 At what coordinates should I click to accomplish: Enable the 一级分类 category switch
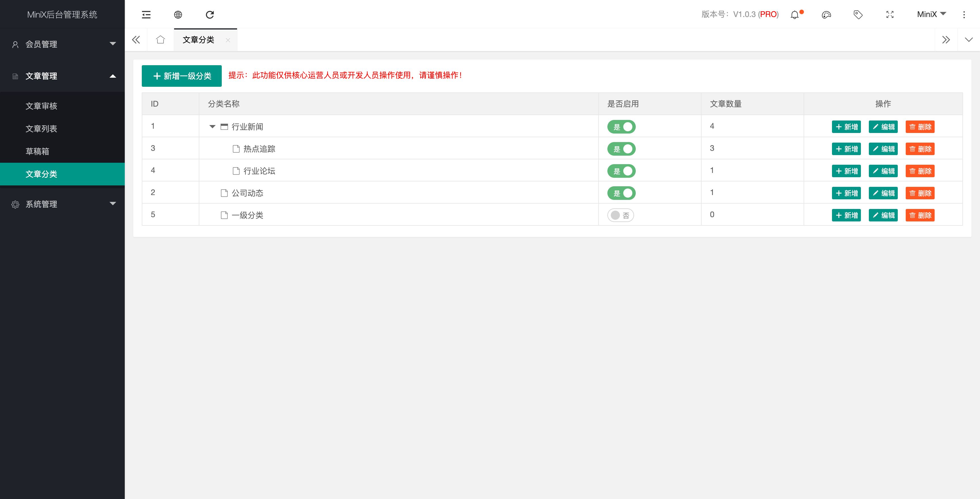pos(620,215)
